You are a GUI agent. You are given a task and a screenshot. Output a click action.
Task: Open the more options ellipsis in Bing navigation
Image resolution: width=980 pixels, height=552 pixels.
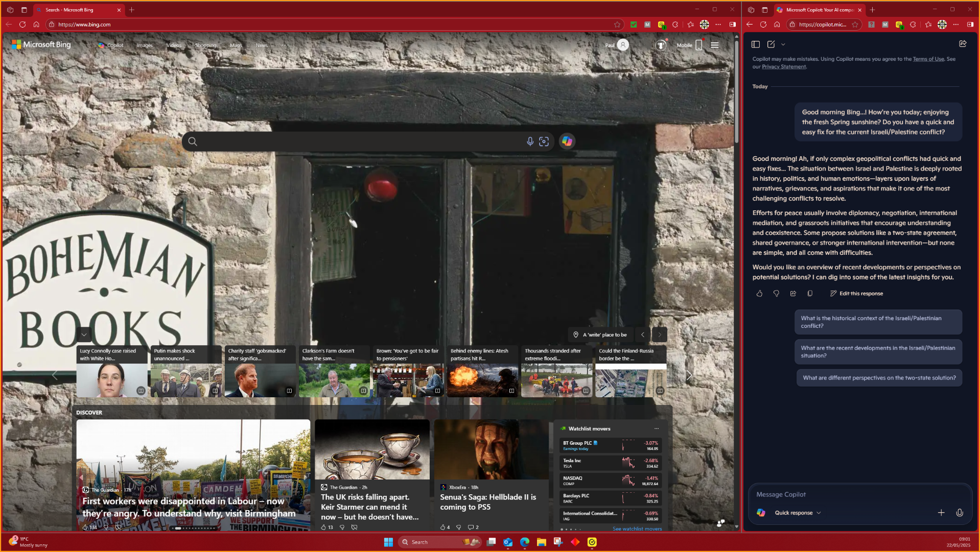[x=285, y=45]
